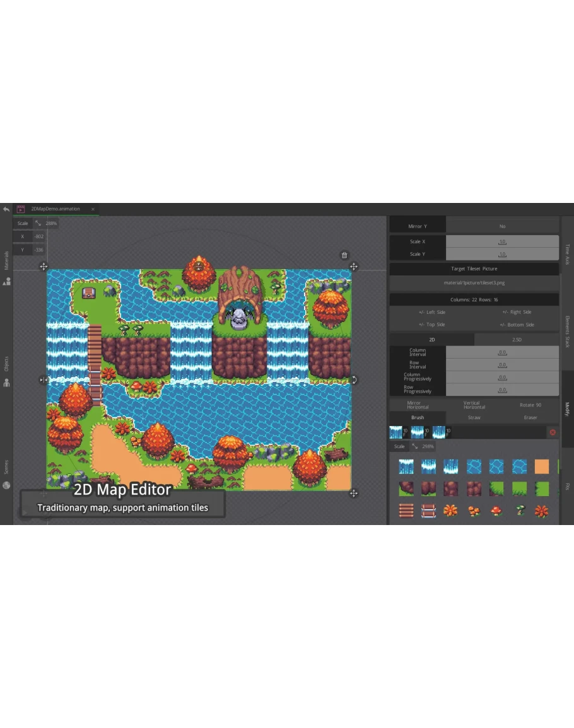Click the mirror flip handle on map's left edge
This screenshot has height=728, width=574.
(44, 380)
